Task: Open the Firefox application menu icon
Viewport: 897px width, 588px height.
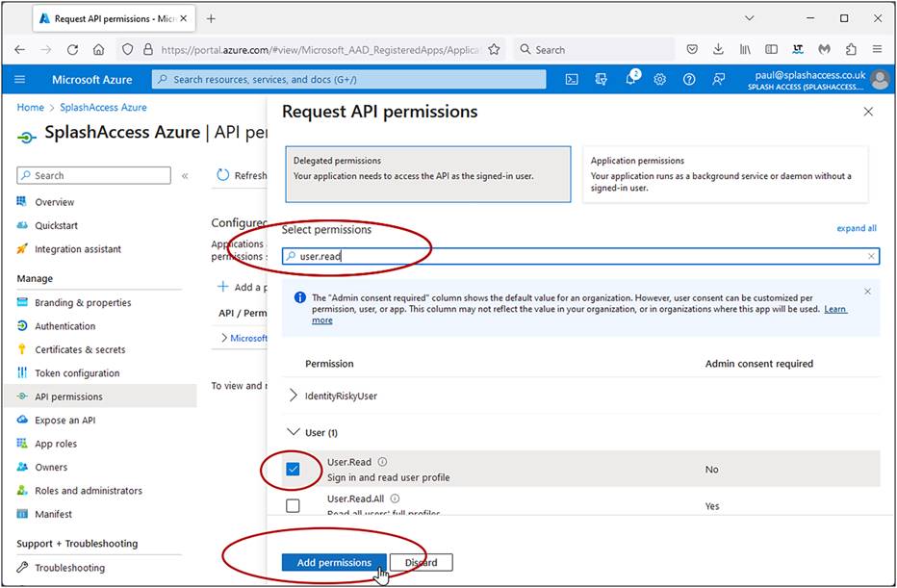Action: point(877,50)
